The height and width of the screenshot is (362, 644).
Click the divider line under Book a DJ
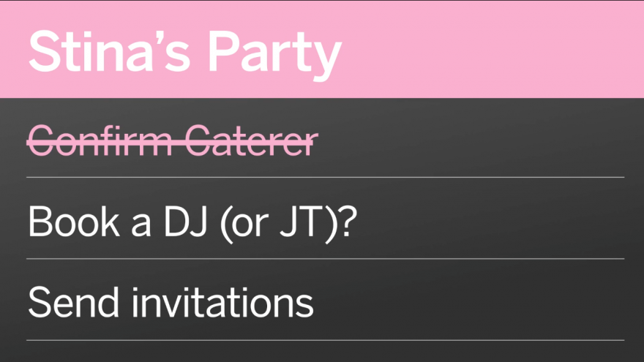pos(325,259)
